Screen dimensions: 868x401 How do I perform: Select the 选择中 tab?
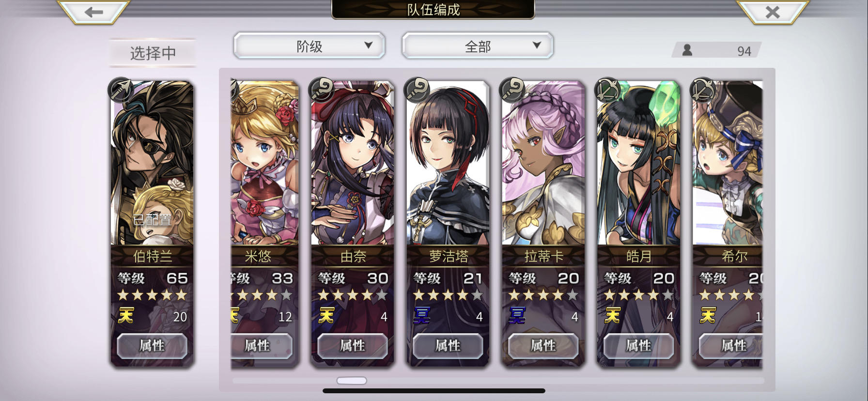coord(153,53)
